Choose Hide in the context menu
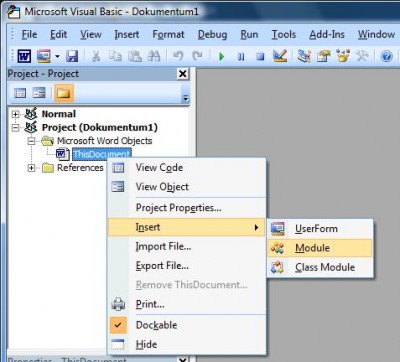 [187, 344]
